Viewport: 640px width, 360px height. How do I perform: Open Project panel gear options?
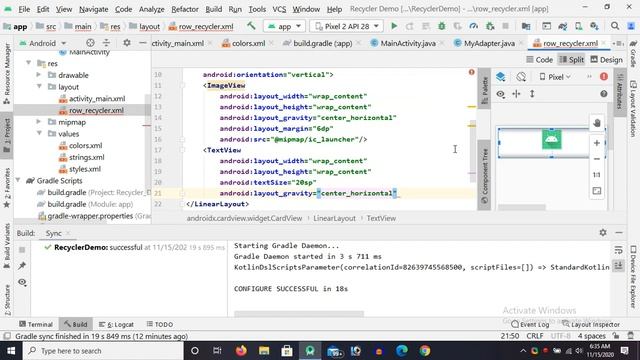[x=127, y=43]
